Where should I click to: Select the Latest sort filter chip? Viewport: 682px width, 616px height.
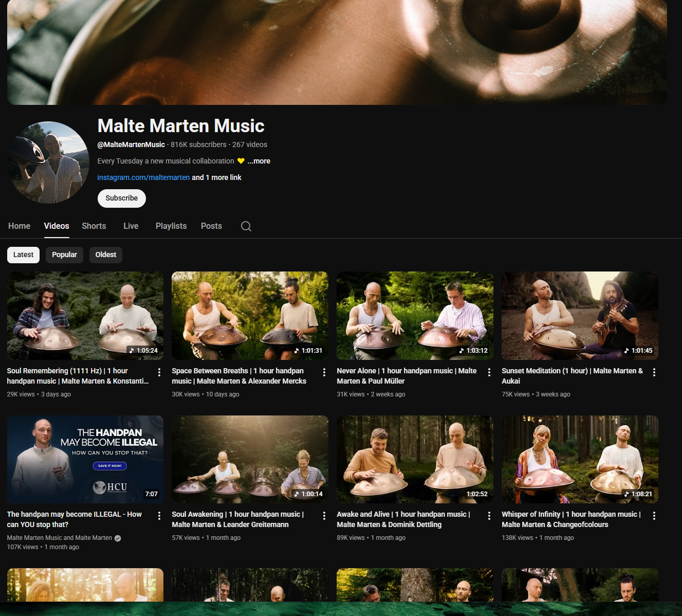[23, 255]
